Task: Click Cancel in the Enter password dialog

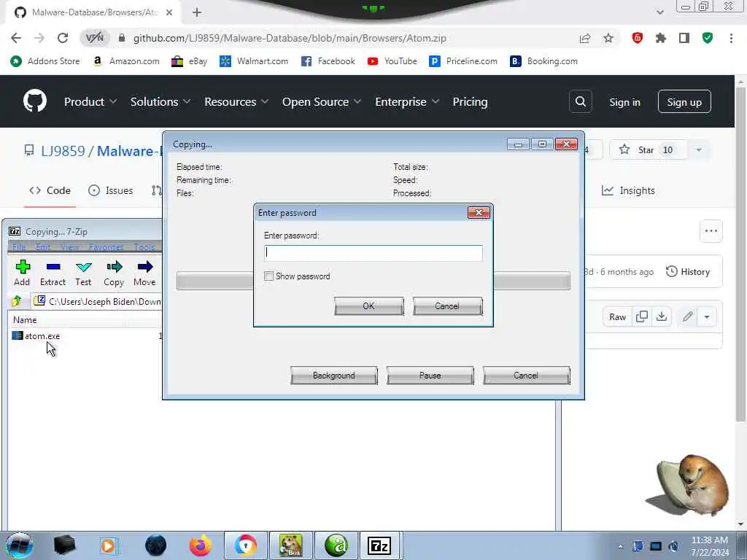Action: (447, 306)
